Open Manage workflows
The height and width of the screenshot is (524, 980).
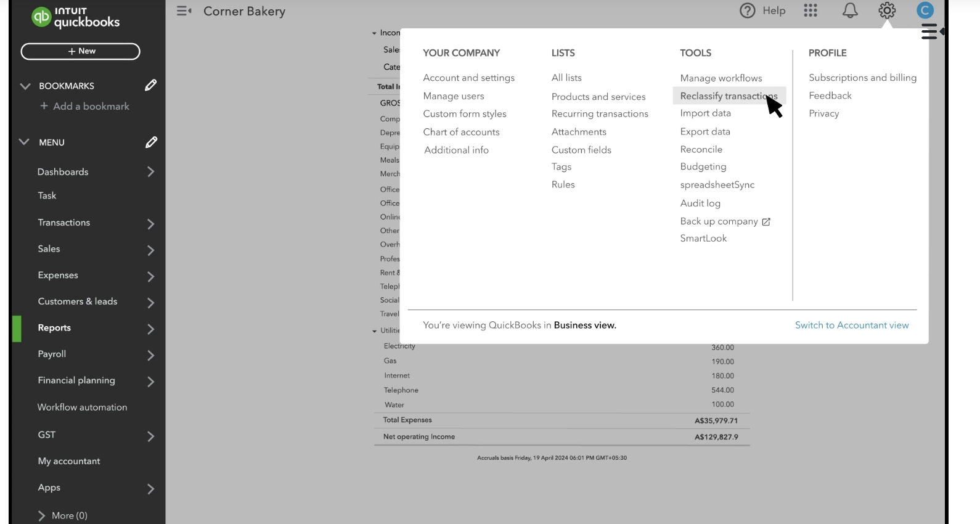[721, 78]
